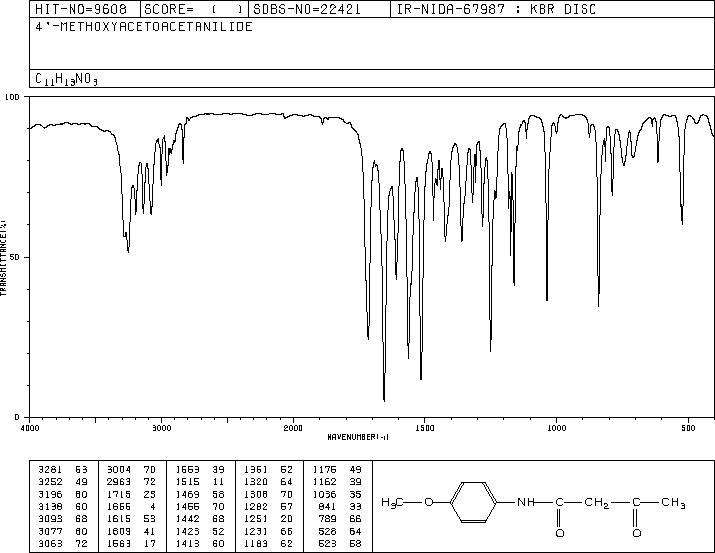Click the benzene ring in the structure
Image resolution: width=715 pixels, height=553 pixels.
[x=474, y=502]
